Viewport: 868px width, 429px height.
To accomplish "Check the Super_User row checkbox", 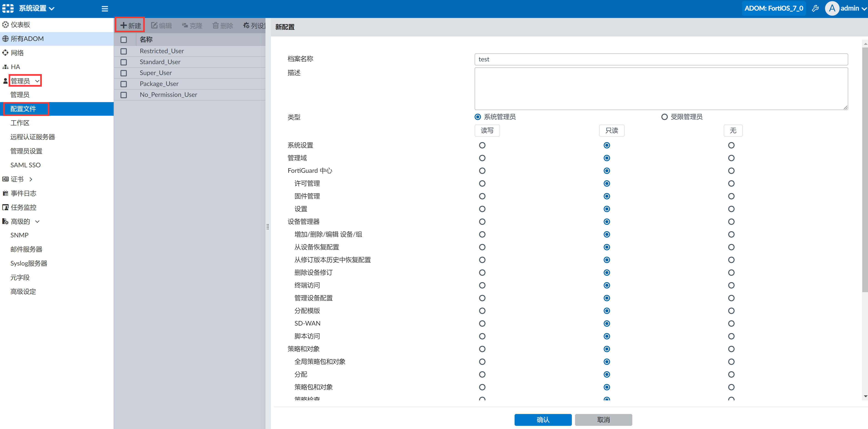I will pos(124,73).
